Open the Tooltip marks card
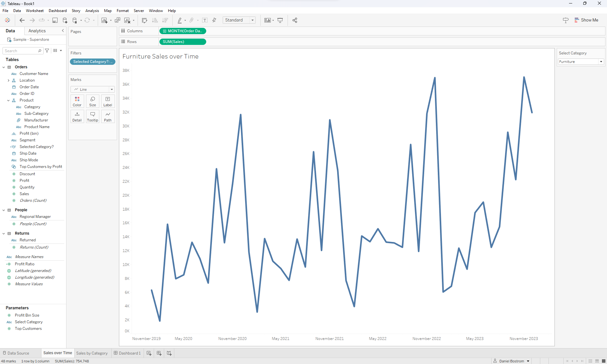Image resolution: width=607 pixels, height=364 pixels. (x=92, y=116)
